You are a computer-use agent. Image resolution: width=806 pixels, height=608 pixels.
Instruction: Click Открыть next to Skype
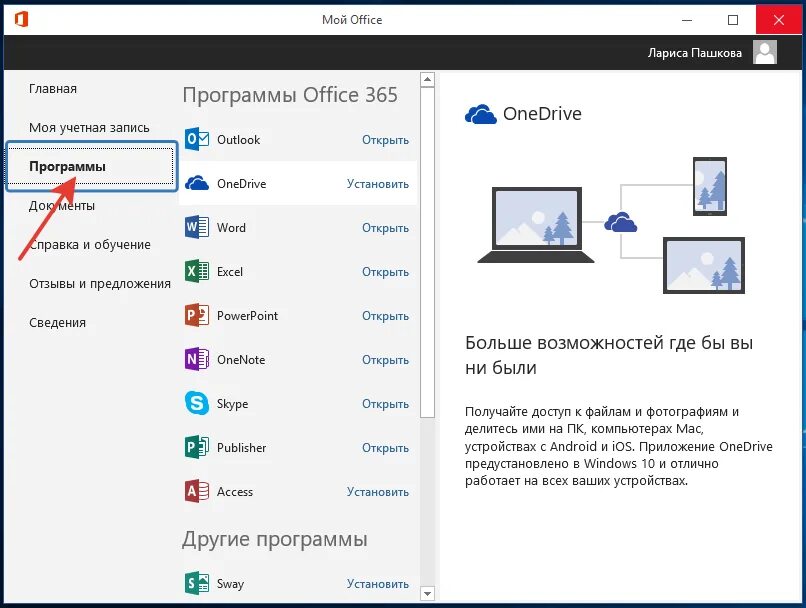coord(385,404)
